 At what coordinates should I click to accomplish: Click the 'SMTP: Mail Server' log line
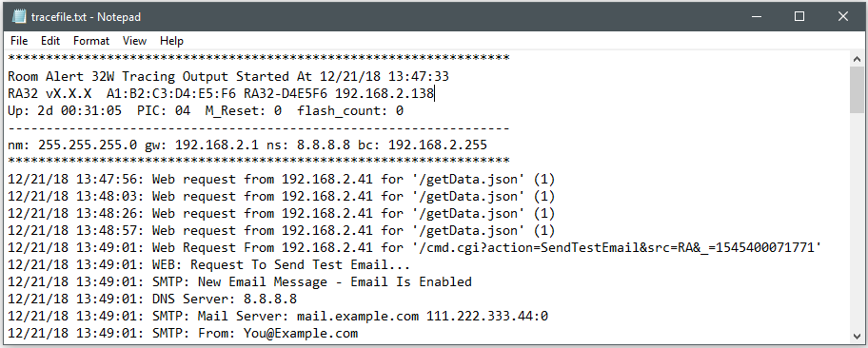(x=278, y=316)
